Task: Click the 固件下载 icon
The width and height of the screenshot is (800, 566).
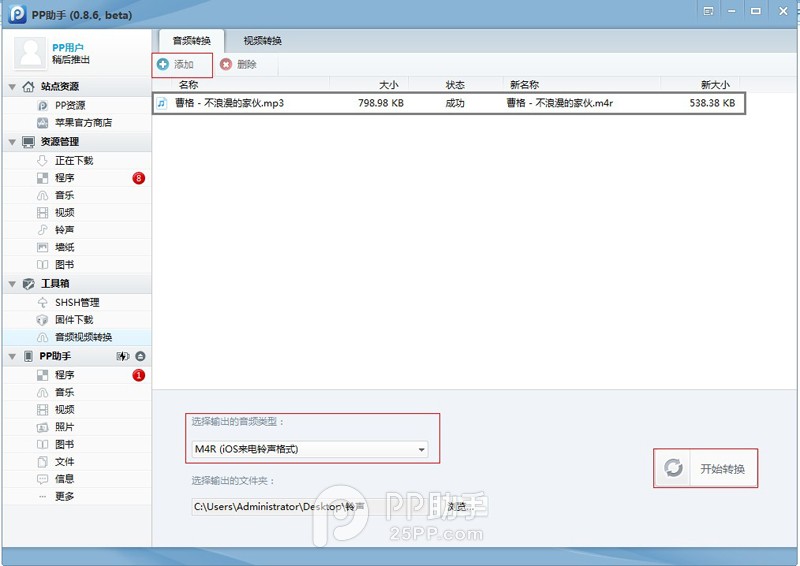Action: point(42,320)
